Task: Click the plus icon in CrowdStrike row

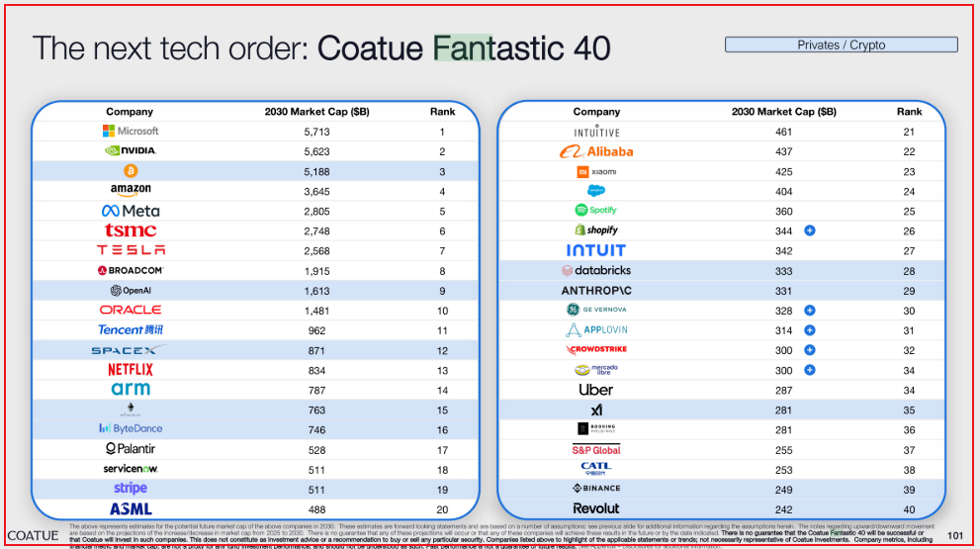Action: pos(810,349)
